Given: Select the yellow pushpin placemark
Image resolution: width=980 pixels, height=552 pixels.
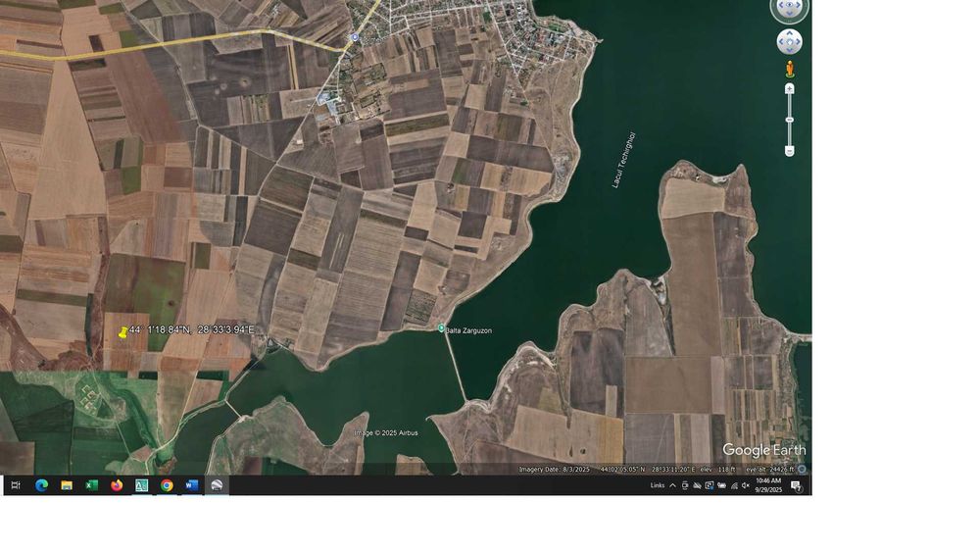Looking at the screenshot, I should point(123,332).
